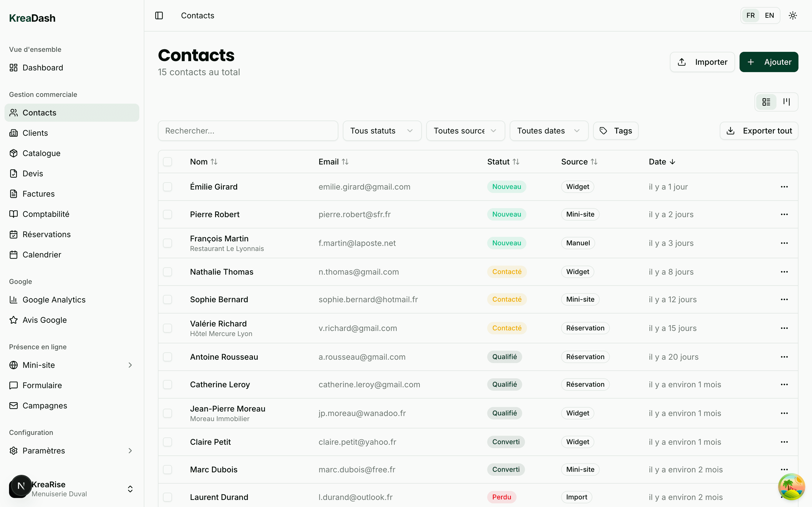
Task: Click the Ajouter button
Action: point(769,62)
